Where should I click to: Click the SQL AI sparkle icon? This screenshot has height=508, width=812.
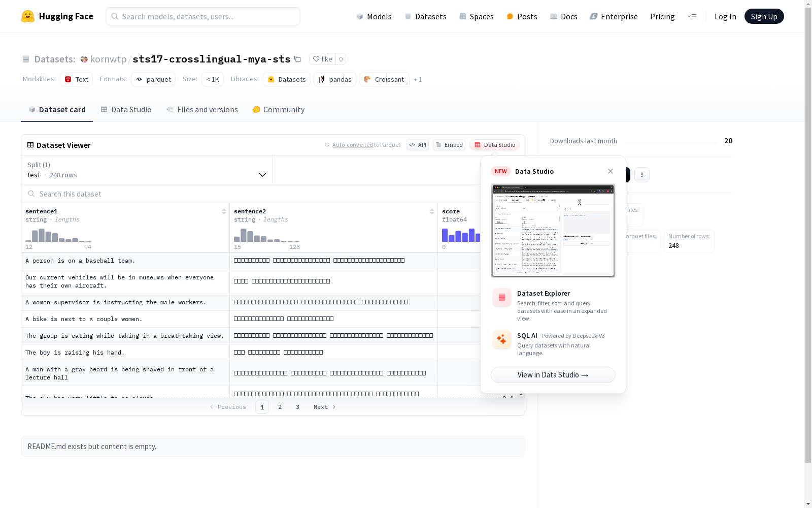coord(502,339)
